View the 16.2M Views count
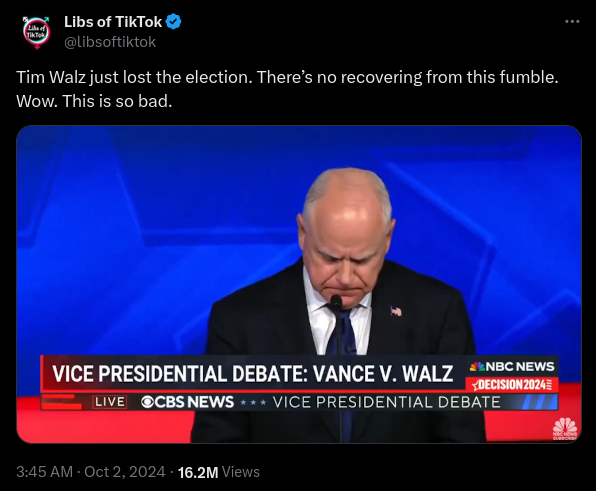Image resolution: width=596 pixels, height=491 pixels. click(219, 472)
